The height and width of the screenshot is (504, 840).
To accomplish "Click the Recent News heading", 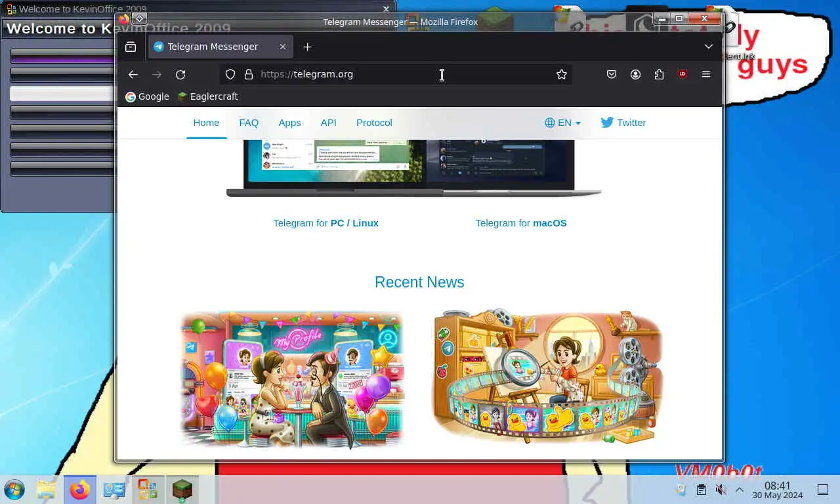I will coord(419,282).
